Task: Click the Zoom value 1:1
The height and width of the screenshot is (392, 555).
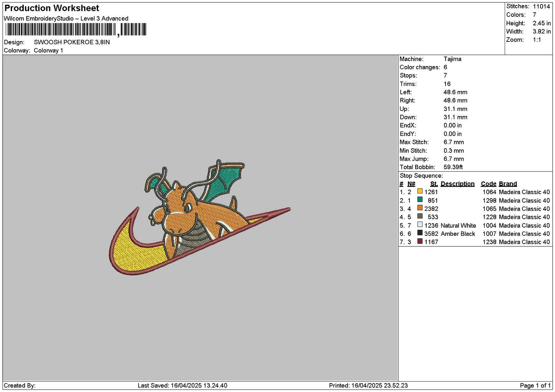Action: 537,40
